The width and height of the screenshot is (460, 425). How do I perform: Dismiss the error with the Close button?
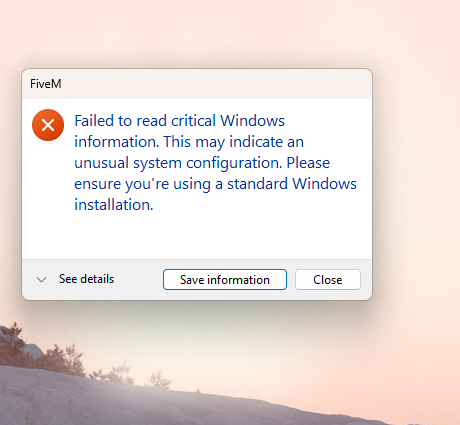point(328,280)
